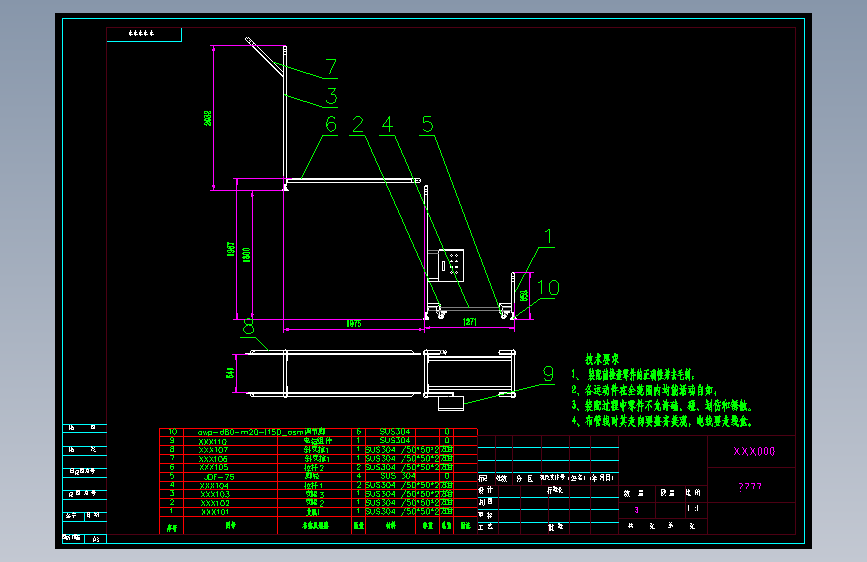Click the control panel box in the side view
867x562 pixels.
[x=452, y=265]
